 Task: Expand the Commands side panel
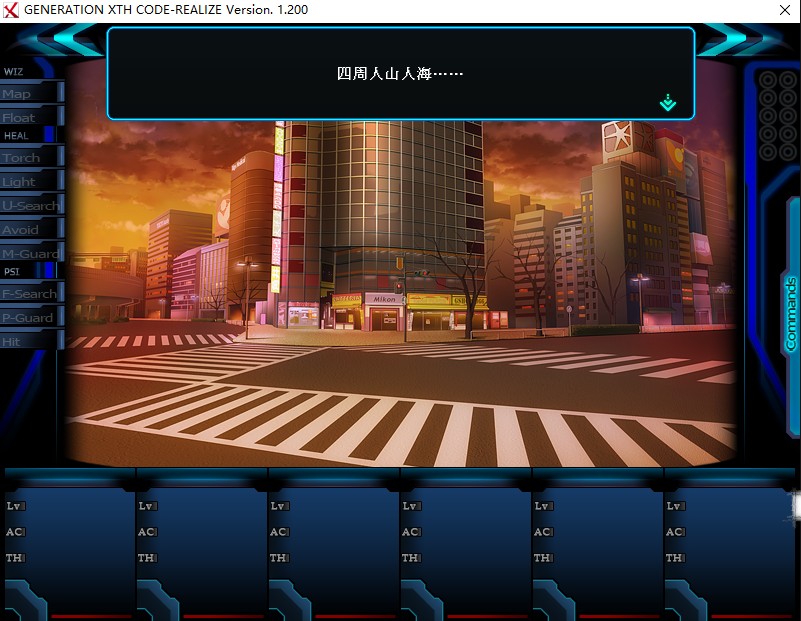(x=790, y=312)
